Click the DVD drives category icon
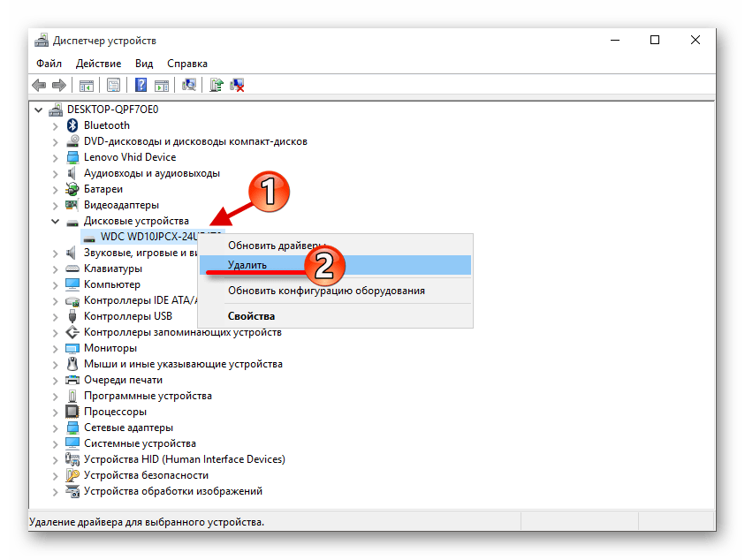The width and height of the screenshot is (745, 560). [72, 141]
